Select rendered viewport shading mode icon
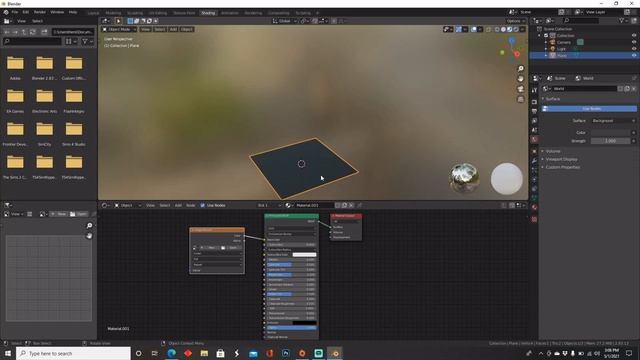Viewport: 640px width, 360px height. pyautogui.click(x=516, y=29)
